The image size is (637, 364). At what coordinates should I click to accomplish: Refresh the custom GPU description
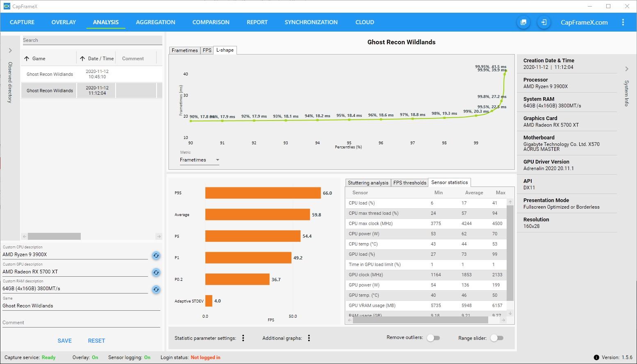[x=156, y=273]
